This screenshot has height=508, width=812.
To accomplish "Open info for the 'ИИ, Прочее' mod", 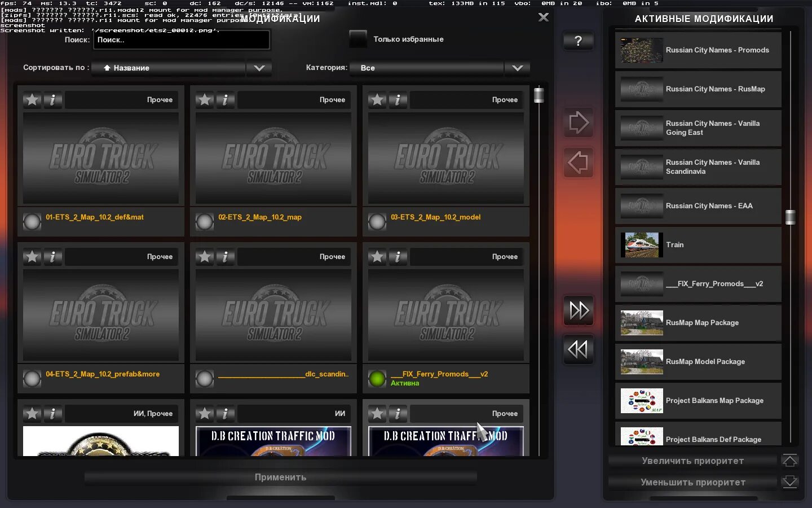I will pos(53,414).
